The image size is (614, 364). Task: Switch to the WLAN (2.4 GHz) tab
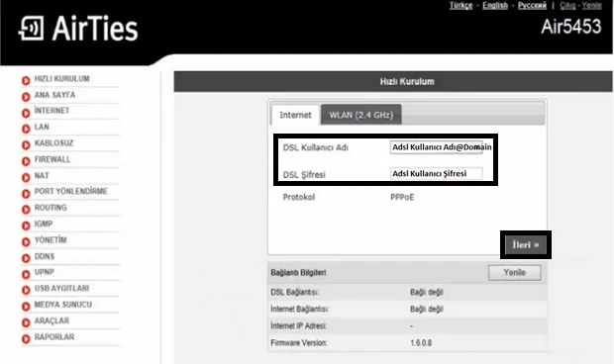click(x=361, y=115)
